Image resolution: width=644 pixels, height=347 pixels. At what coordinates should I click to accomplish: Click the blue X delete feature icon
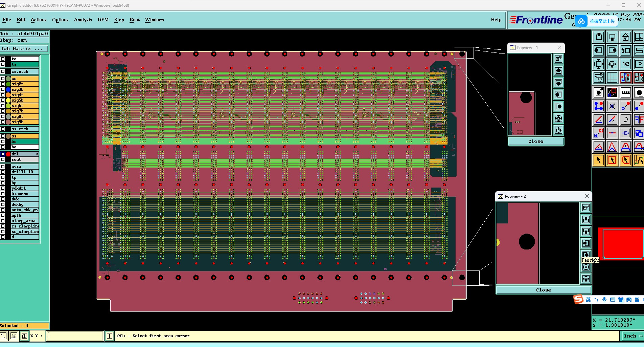click(612, 106)
